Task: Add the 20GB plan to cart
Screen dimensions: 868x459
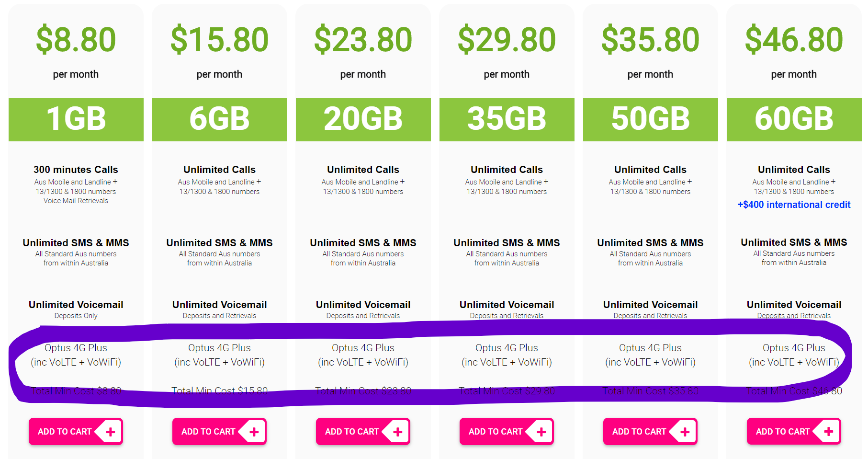Action: click(x=363, y=431)
